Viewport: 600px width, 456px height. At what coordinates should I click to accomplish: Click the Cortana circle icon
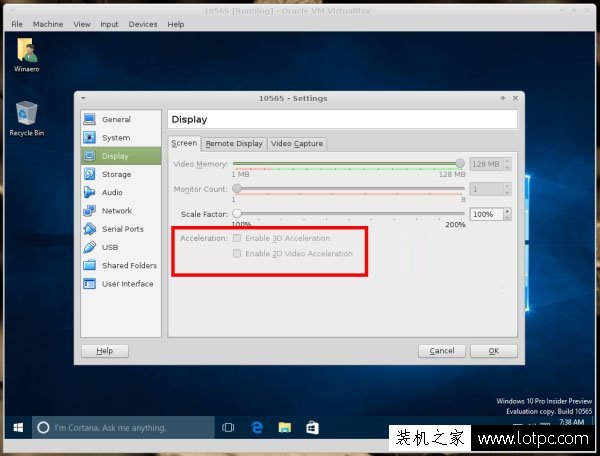[43, 427]
